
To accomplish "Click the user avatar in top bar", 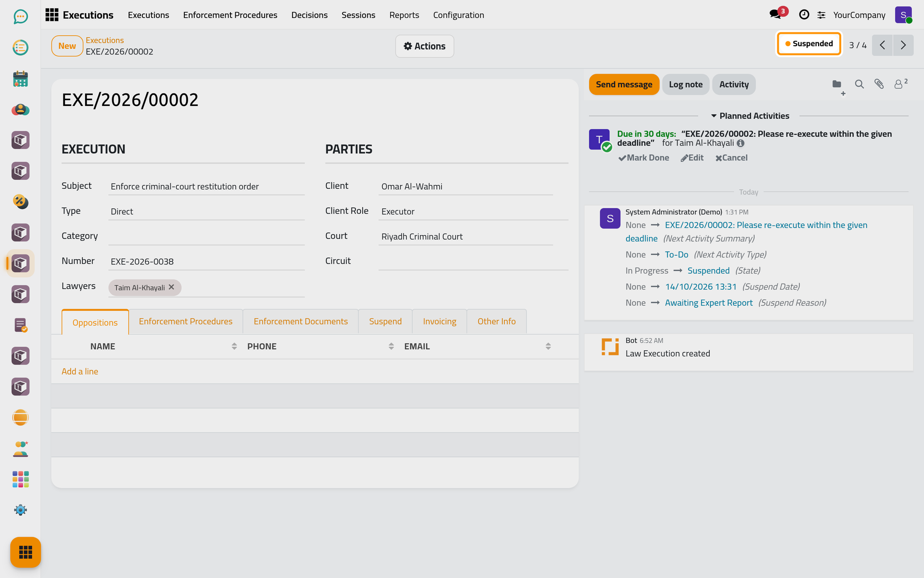I will tap(903, 15).
